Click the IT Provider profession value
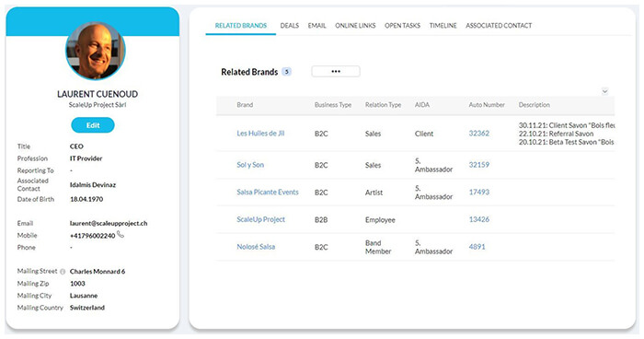Image resolution: width=644 pixels, height=339 pixels. (x=86, y=158)
